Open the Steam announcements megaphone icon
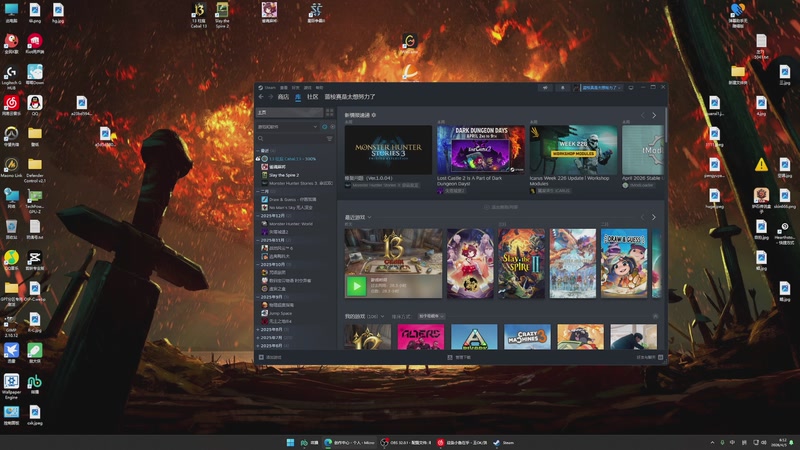 545,88
